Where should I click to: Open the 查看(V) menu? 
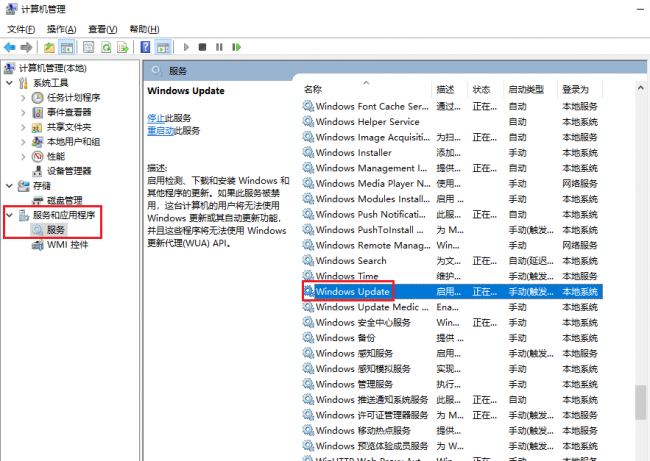click(102, 29)
